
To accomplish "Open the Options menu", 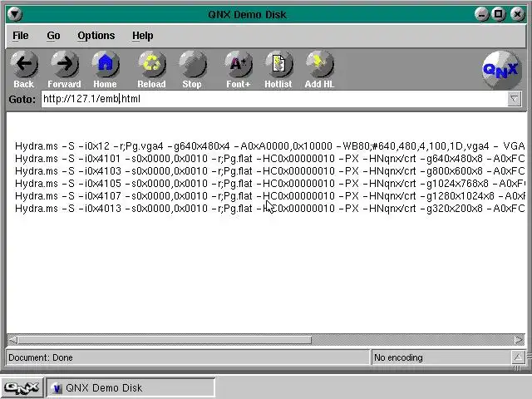I will (96, 36).
